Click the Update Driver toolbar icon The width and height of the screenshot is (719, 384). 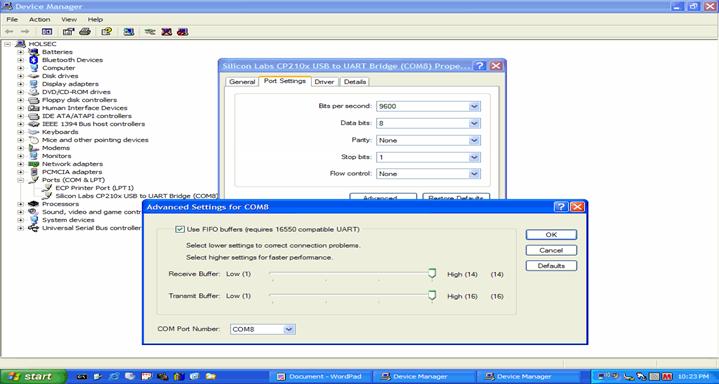[x=150, y=32]
